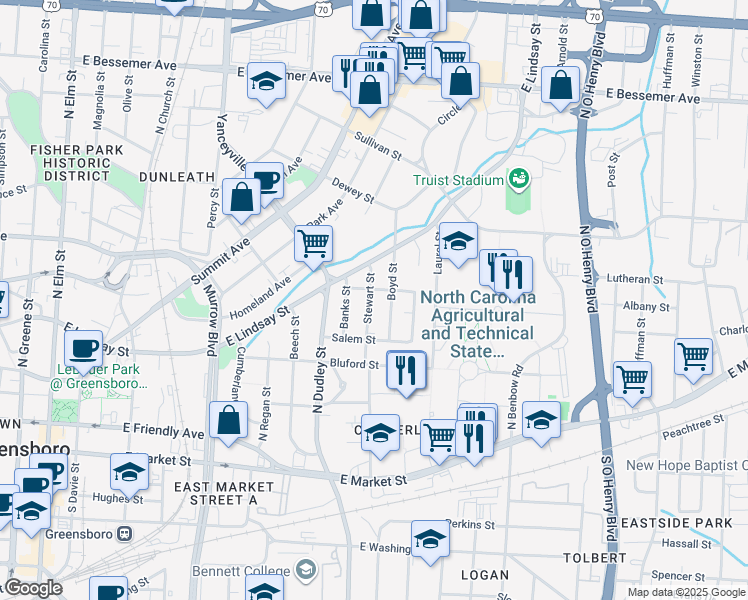Screen dimensions: 748x600
Task: Select the Greensboro train station icon
Action: (124, 533)
